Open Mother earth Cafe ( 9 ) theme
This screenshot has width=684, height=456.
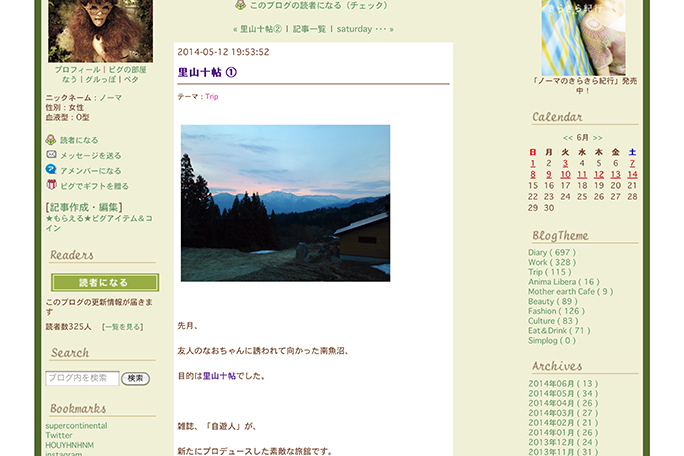[x=571, y=291]
